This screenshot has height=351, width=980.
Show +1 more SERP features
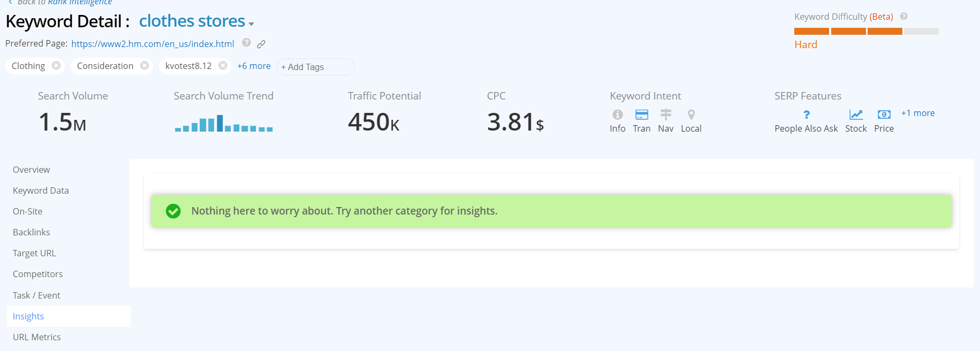[x=918, y=113]
